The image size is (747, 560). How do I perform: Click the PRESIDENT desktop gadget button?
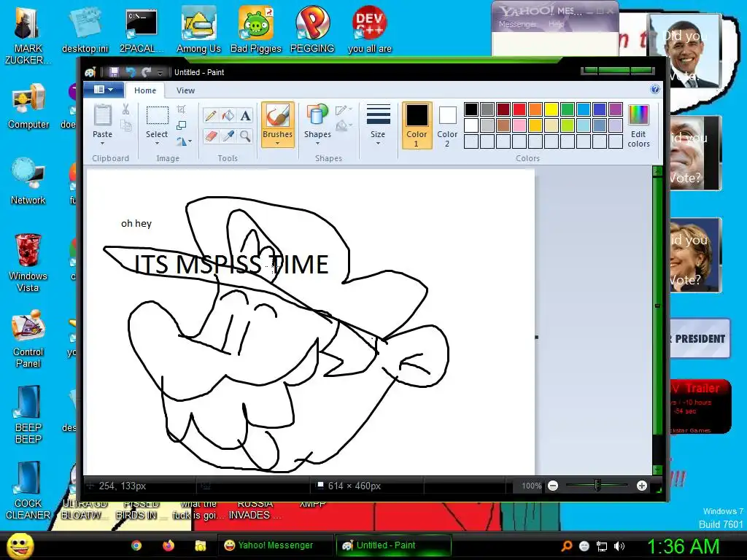700,338
